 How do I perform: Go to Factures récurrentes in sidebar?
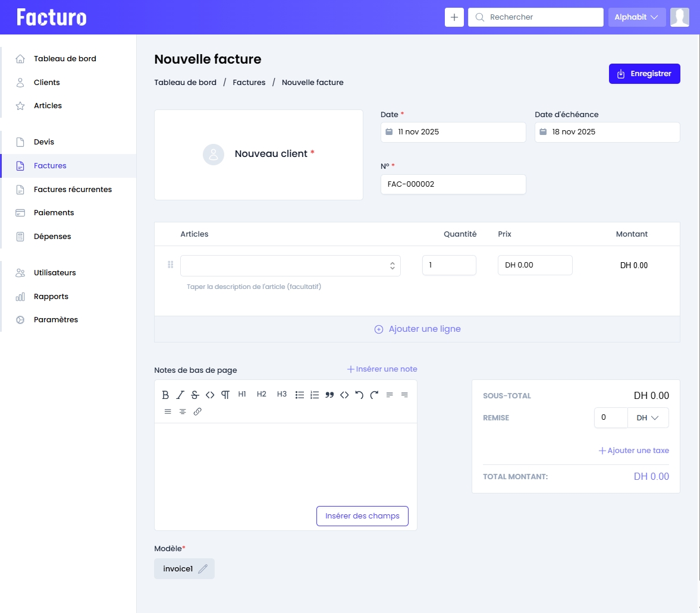coord(73,190)
